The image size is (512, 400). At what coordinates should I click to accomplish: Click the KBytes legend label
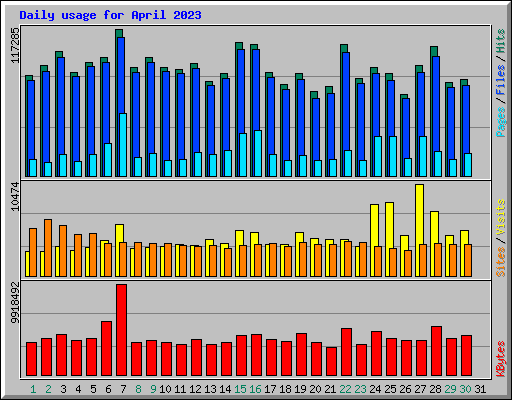coord(500,359)
